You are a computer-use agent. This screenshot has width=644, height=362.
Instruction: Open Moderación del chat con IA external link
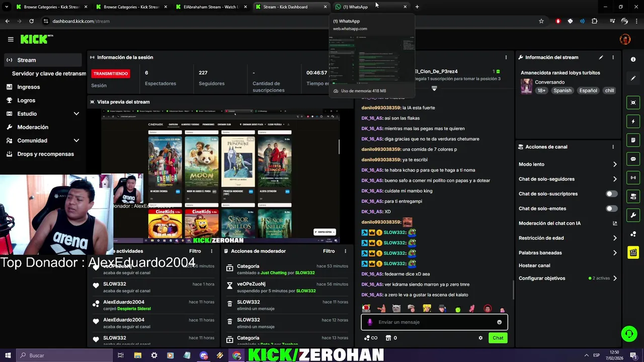[615, 223]
